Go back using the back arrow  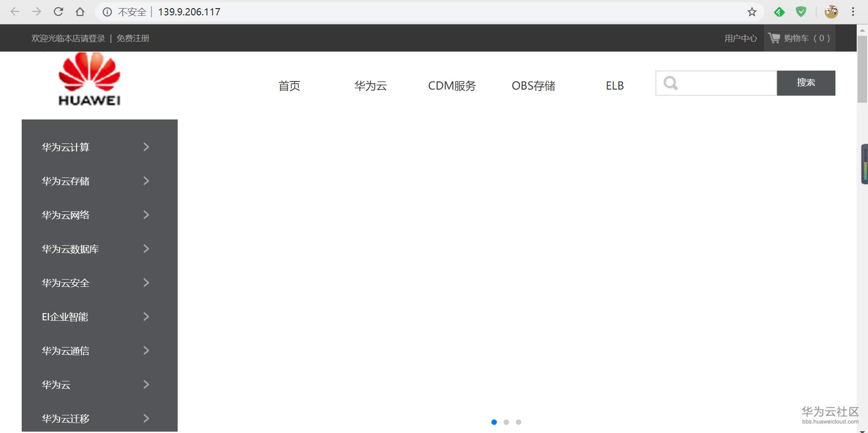point(15,12)
